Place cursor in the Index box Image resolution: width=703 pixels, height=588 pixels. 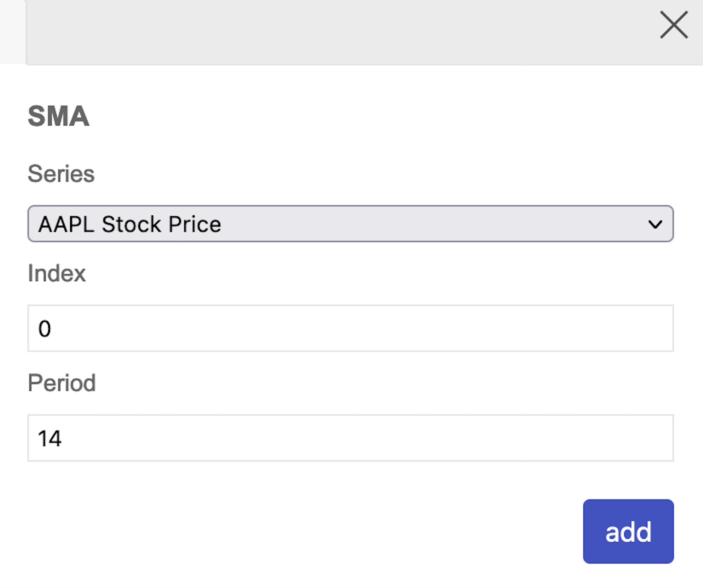tap(351, 328)
